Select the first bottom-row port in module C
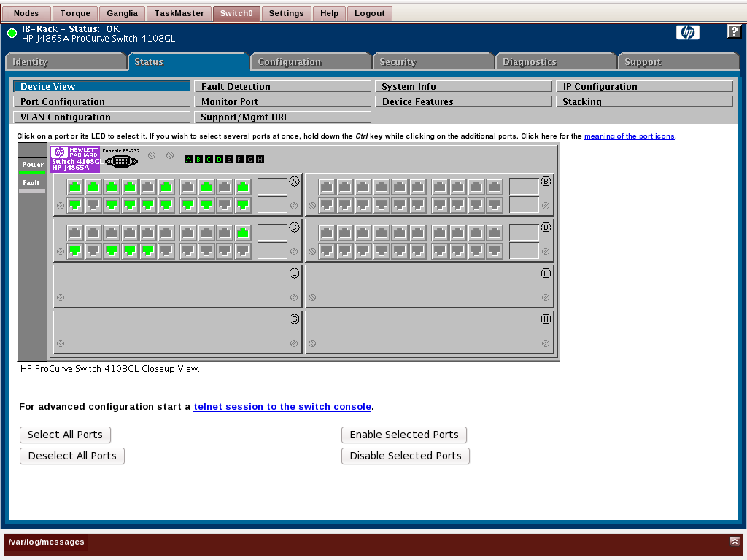The width and height of the screenshot is (747, 560). click(75, 251)
